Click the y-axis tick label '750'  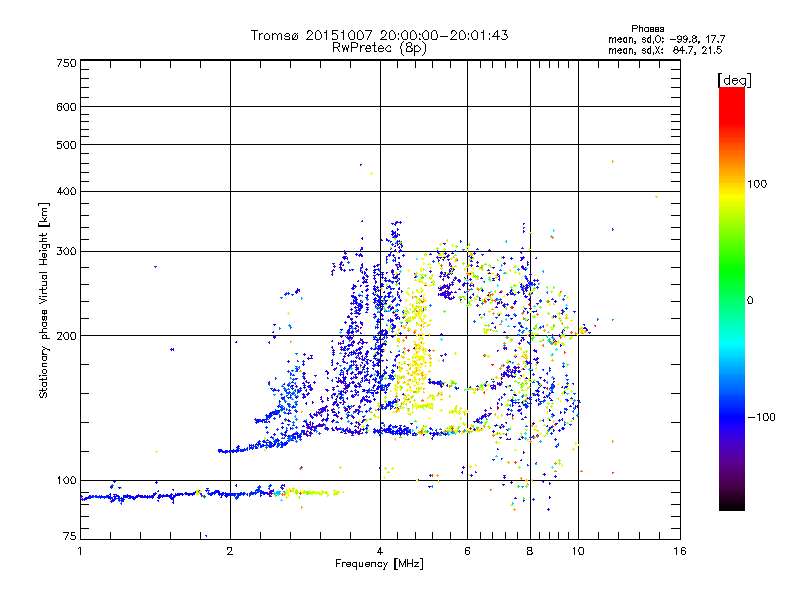point(66,63)
